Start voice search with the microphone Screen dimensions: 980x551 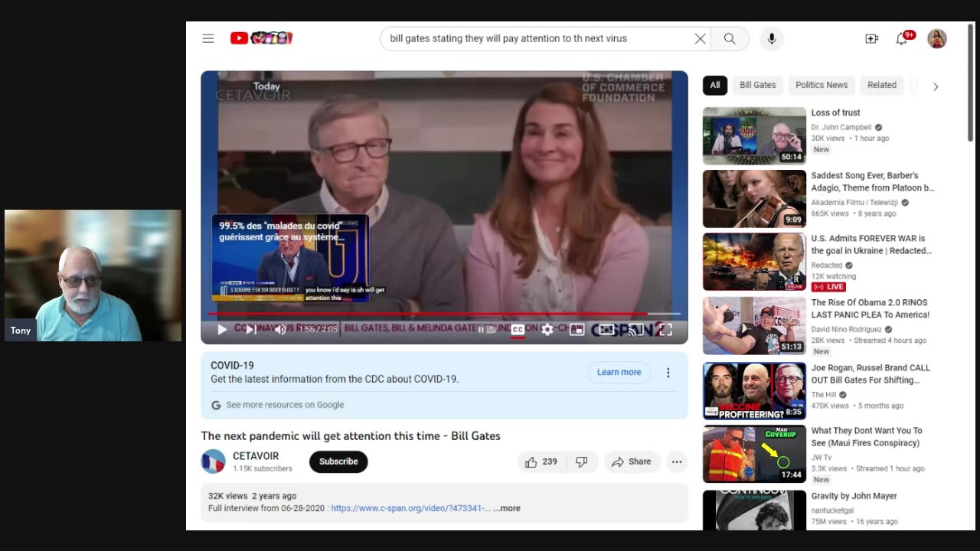tap(772, 38)
